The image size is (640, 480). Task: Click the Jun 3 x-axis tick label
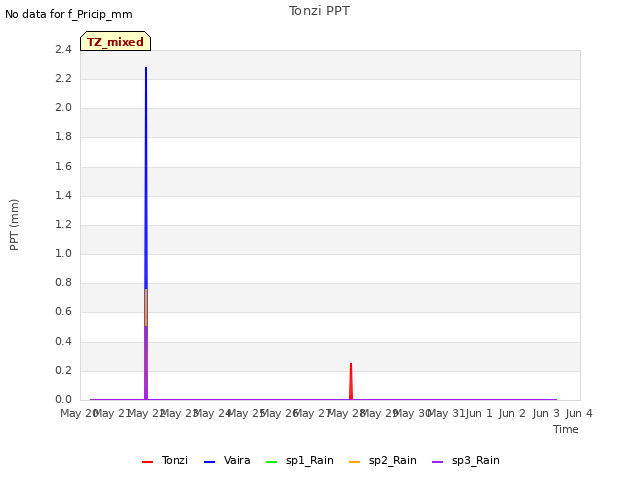(x=546, y=413)
